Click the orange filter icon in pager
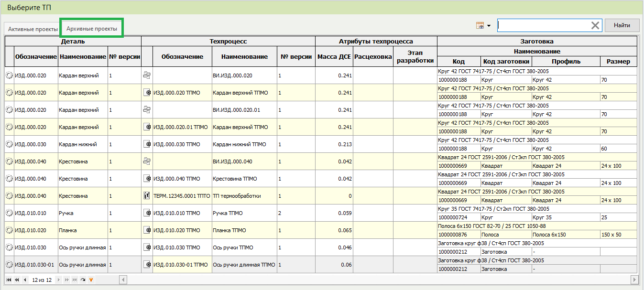 tap(91, 280)
